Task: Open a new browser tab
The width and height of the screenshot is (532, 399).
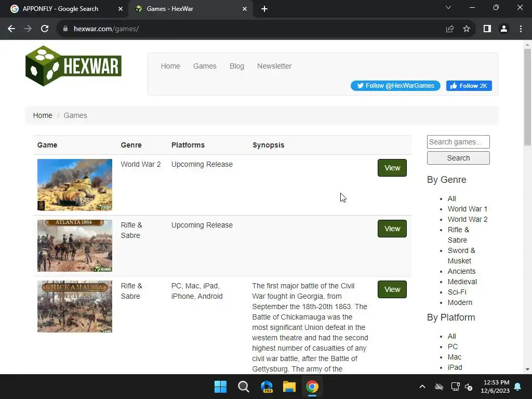Action: tap(264, 9)
